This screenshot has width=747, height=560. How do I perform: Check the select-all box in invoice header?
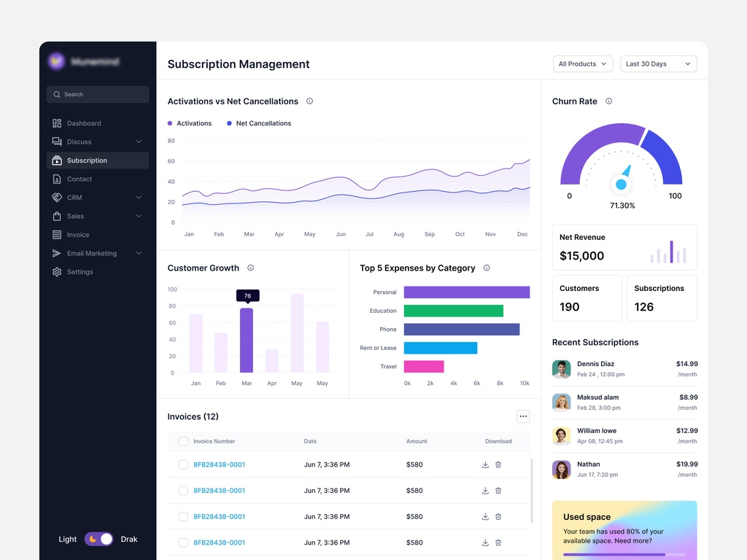183,441
